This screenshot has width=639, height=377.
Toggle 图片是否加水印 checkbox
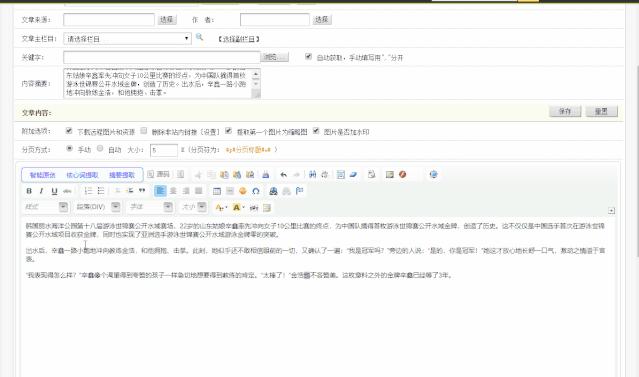point(316,131)
